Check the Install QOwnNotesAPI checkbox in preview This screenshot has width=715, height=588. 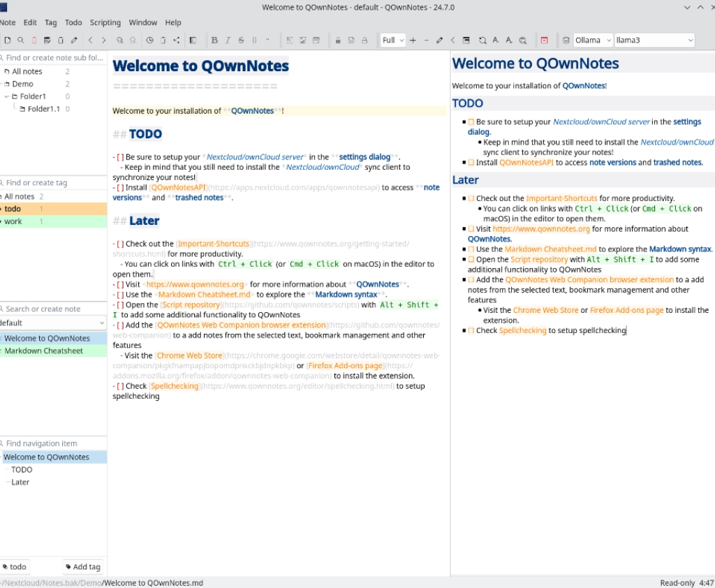click(x=471, y=163)
